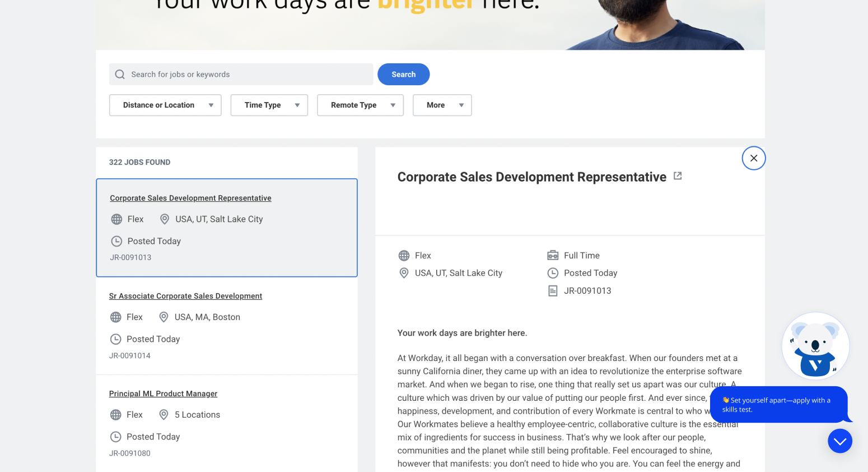The height and width of the screenshot is (472, 868).
Task: Open the More filters dropdown
Action: tap(442, 105)
